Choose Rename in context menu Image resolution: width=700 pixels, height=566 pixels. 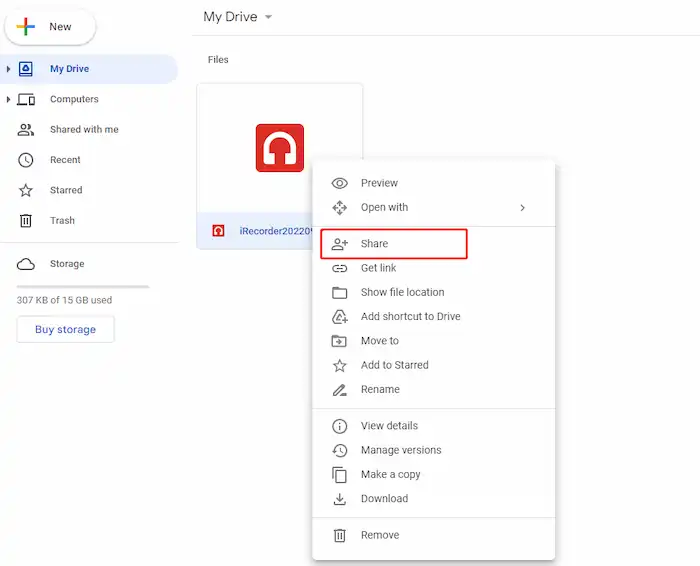pos(380,389)
